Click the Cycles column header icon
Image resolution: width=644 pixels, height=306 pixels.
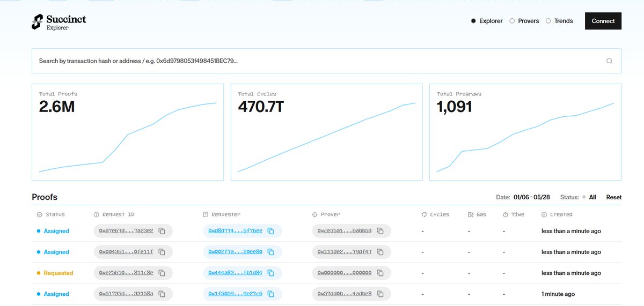425,214
